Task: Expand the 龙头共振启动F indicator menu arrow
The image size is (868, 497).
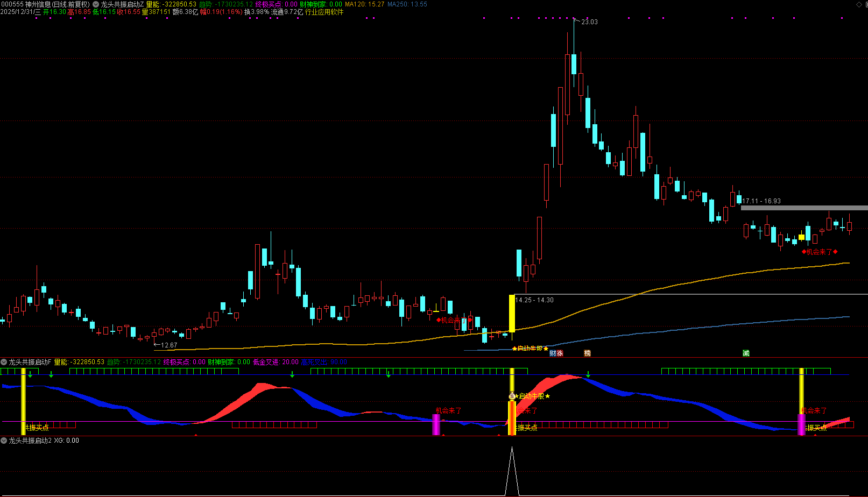Action: click(x=4, y=362)
